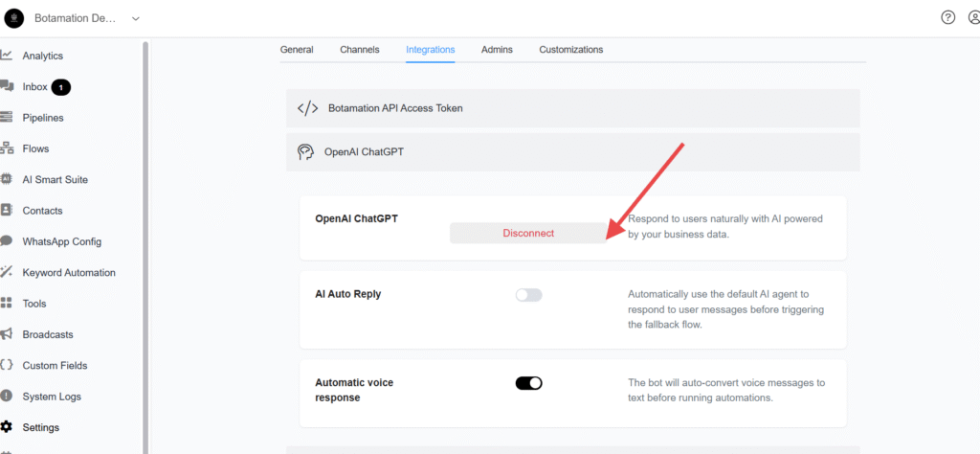Click the Broadcasts megaphone icon

(x=7, y=334)
